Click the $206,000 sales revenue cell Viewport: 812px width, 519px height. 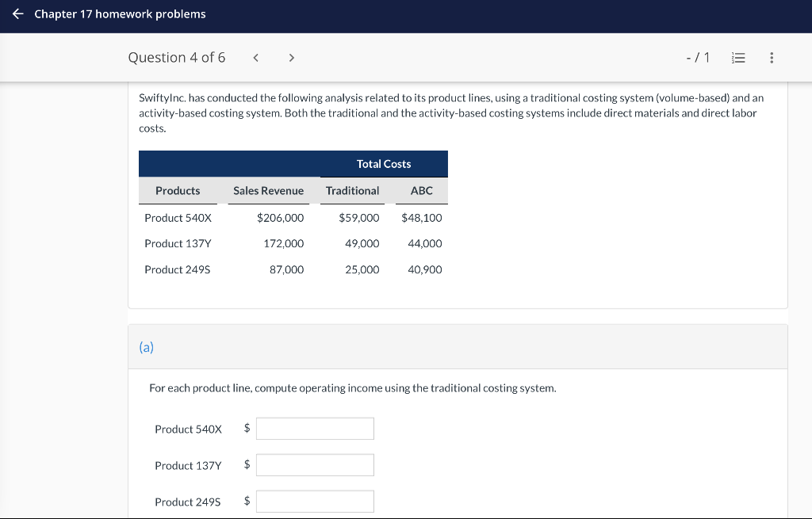tap(280, 218)
